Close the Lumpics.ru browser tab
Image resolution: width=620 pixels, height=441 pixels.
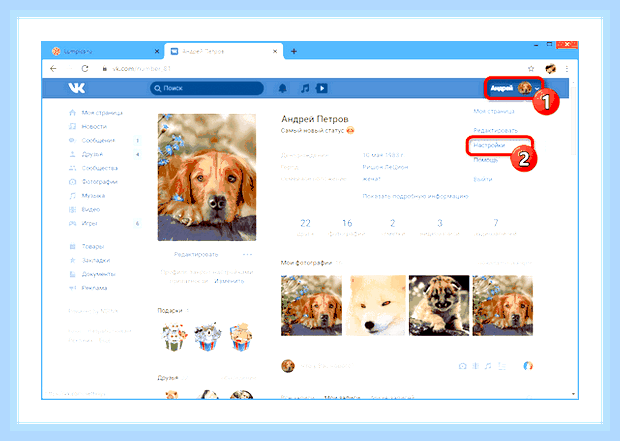coord(157,51)
